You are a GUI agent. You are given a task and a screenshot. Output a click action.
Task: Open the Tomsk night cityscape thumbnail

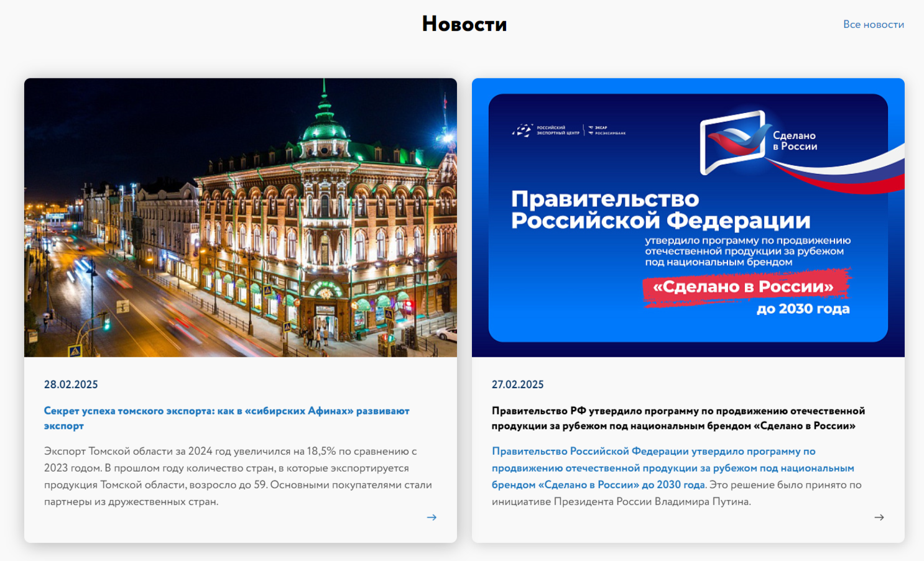click(241, 217)
